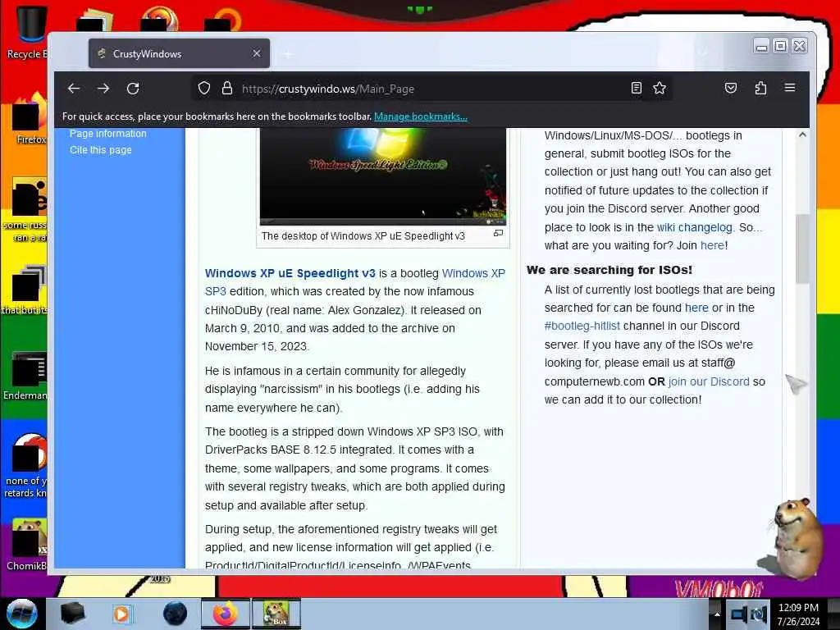Switch to the Firefox taskbar button

[226, 614]
